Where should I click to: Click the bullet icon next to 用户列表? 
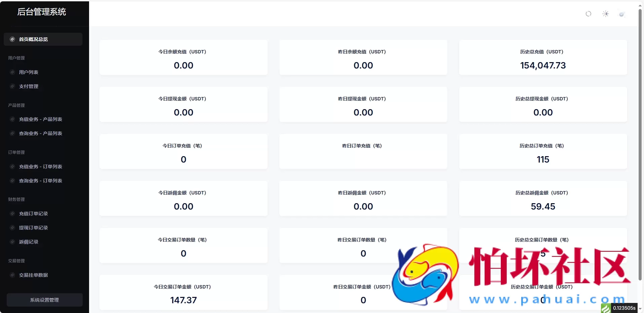click(12, 72)
